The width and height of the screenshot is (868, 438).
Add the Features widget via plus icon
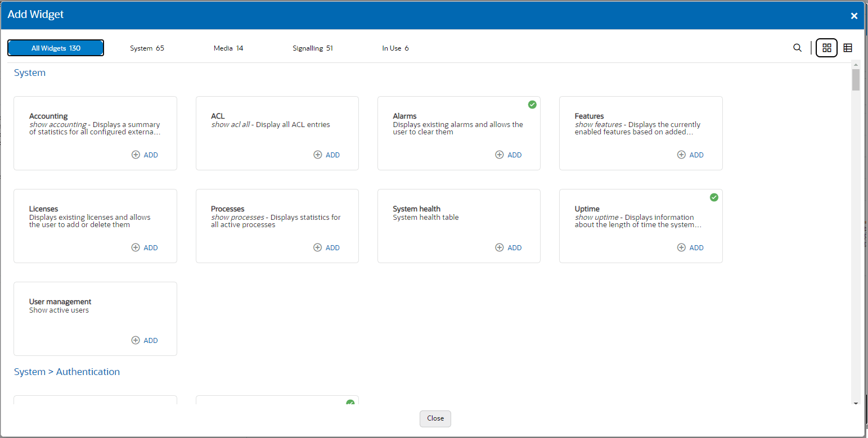[681, 155]
